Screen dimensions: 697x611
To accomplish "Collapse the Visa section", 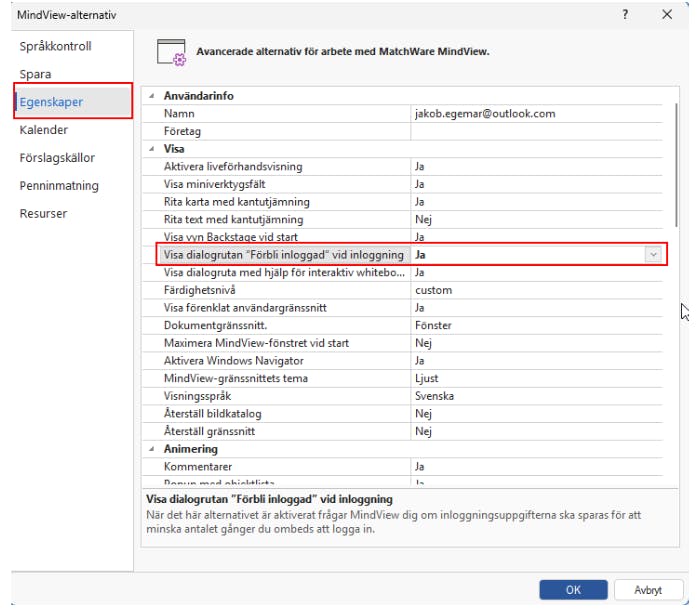I will pos(152,149).
